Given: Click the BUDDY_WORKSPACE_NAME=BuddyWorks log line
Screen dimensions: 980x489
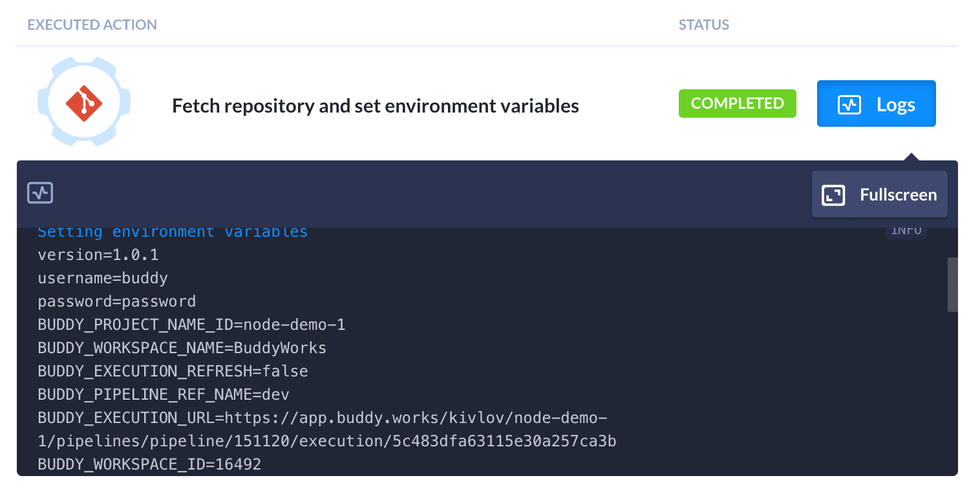Looking at the screenshot, I should click(182, 348).
